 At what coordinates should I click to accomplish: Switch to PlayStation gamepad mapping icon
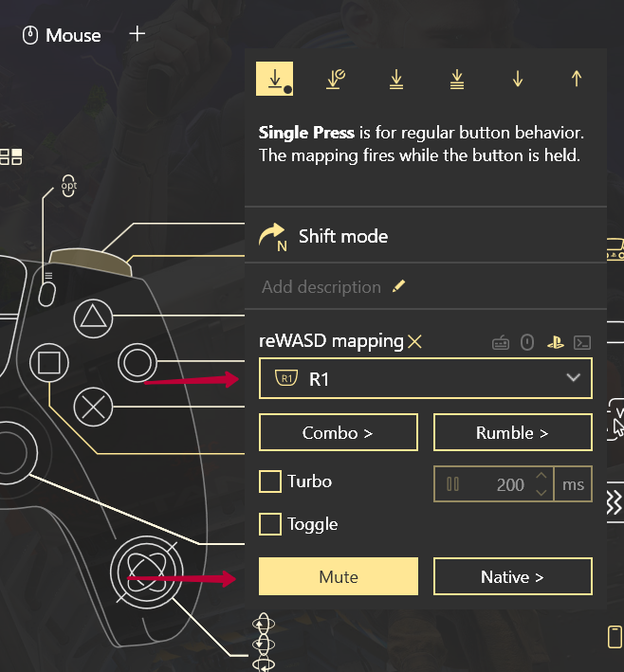[x=556, y=342]
